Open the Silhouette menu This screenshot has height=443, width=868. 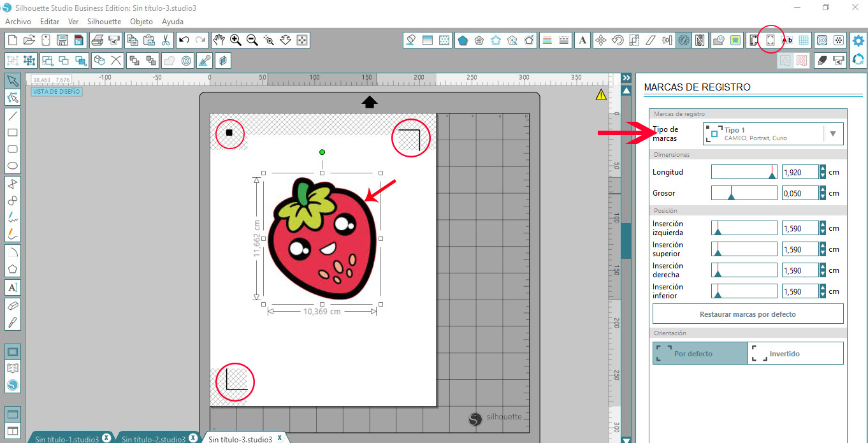tap(104, 21)
